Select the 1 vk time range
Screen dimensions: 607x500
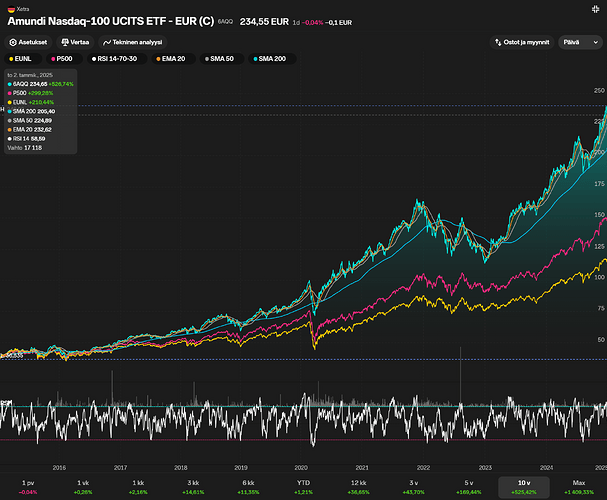tap(83, 487)
